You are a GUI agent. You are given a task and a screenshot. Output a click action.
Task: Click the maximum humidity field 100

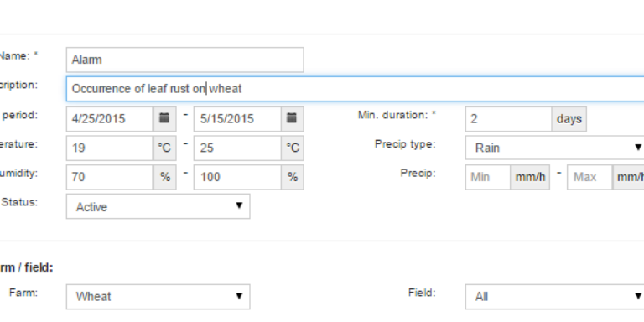pyautogui.click(x=237, y=178)
